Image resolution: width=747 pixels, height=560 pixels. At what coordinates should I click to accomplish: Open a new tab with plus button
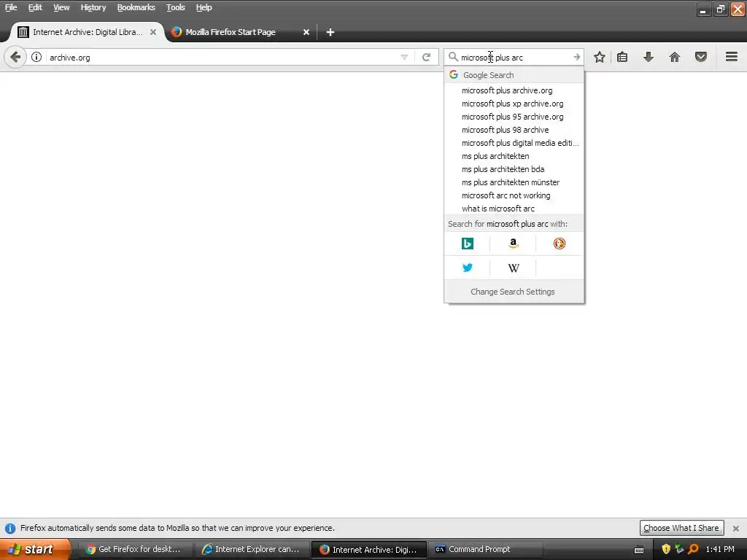[330, 32]
